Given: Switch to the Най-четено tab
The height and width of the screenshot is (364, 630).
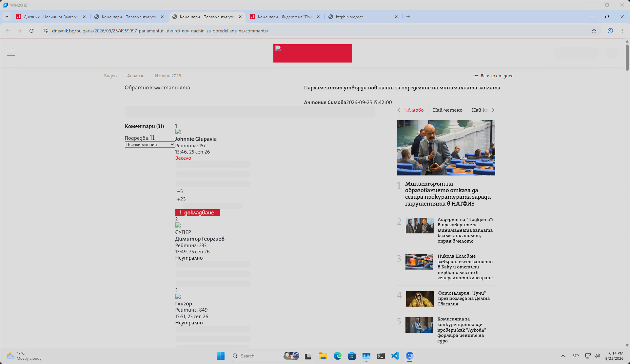Looking at the screenshot, I should tap(448, 110).
